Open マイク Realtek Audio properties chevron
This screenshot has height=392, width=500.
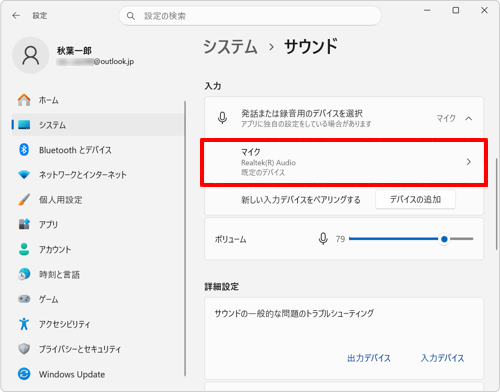469,162
